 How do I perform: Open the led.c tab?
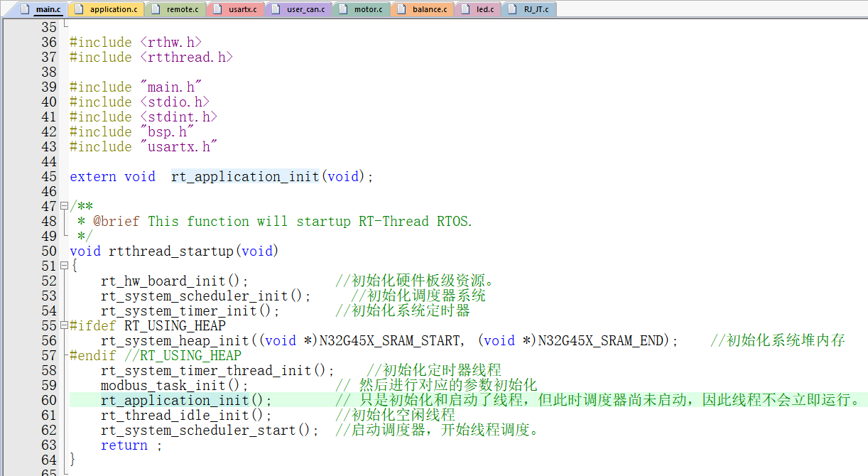tap(485, 9)
